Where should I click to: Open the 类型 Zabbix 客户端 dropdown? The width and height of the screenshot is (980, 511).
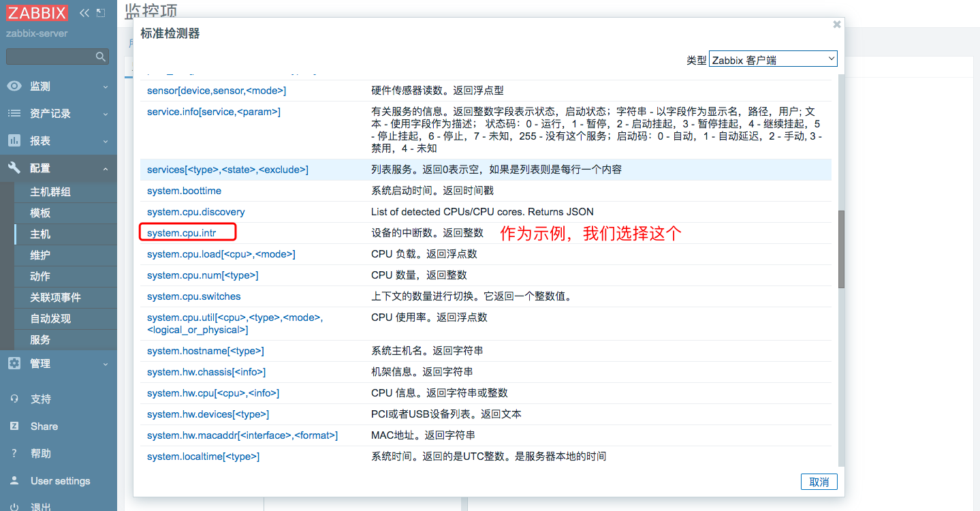pos(773,59)
